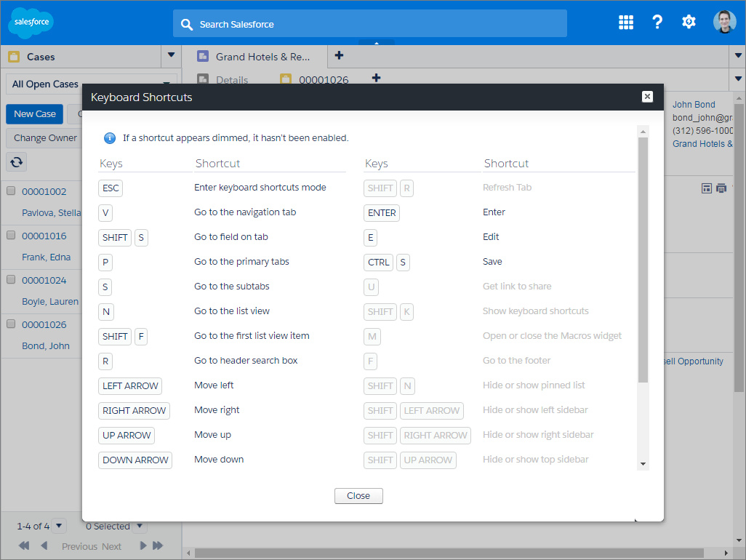Open the Setup gear icon
The image size is (746, 560).
(x=689, y=22)
